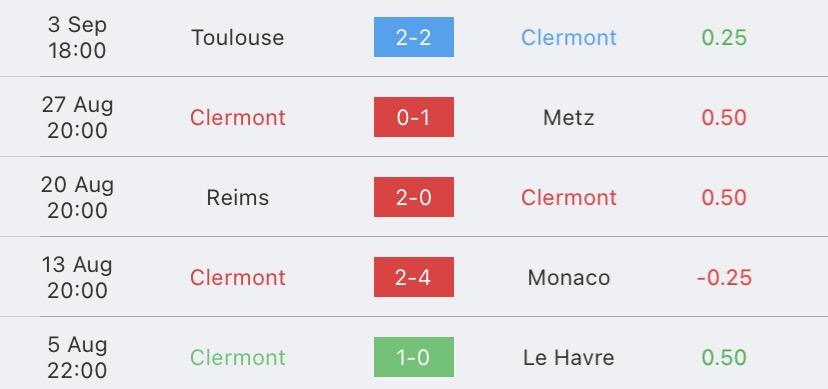Open the Toulouse vs Clermont 2-2 score
Screen dimensions: 828x389
[x=413, y=37]
